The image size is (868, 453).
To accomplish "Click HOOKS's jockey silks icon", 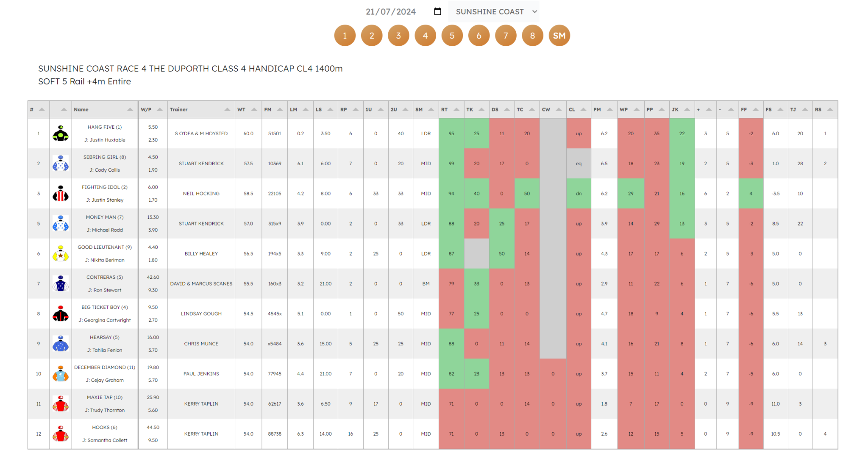I will pos(61,434).
